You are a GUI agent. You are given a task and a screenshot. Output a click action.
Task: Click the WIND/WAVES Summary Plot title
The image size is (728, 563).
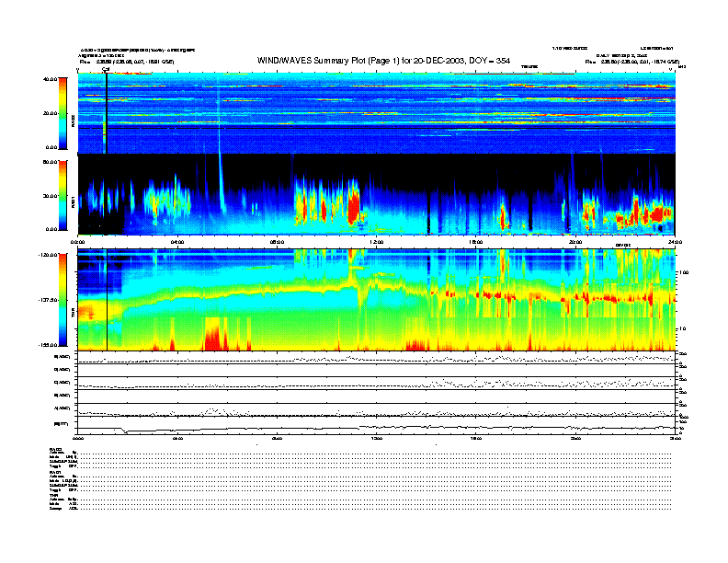click(383, 61)
